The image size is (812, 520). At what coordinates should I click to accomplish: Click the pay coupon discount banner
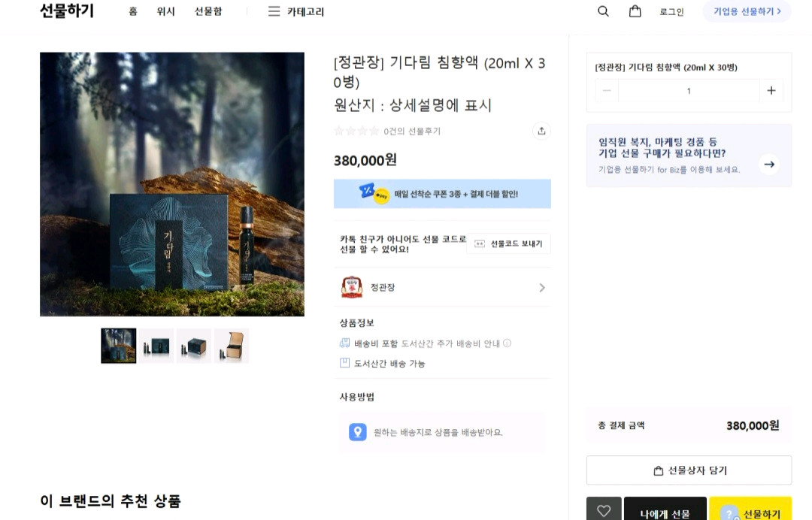[442, 194]
